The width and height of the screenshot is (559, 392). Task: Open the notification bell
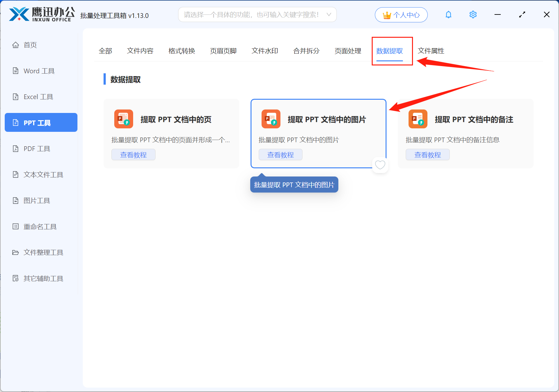point(448,14)
